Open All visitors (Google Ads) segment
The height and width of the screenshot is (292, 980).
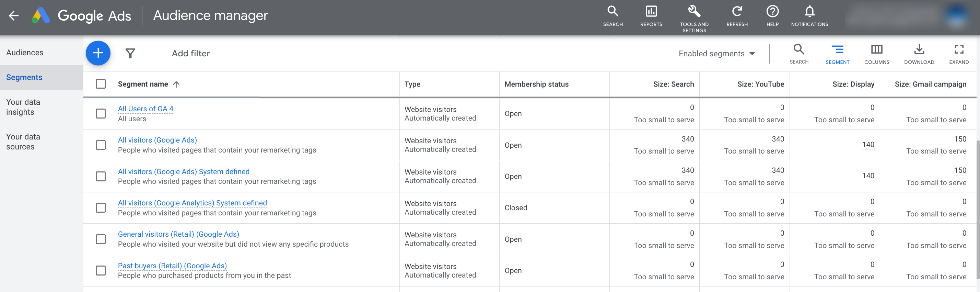(x=157, y=140)
